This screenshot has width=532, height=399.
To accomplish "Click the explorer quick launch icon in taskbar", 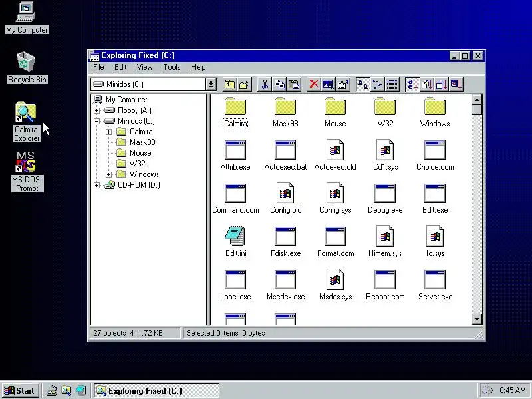I will tap(66, 391).
